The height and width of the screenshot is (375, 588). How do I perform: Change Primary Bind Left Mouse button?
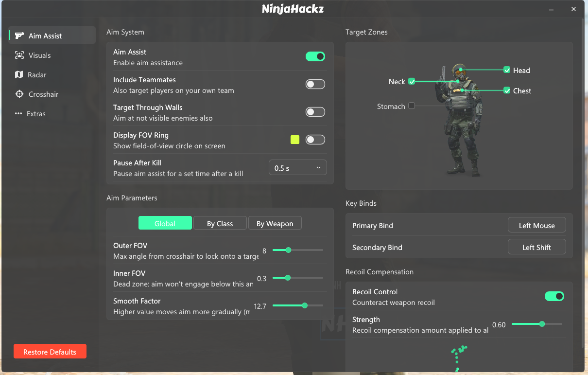coord(536,225)
